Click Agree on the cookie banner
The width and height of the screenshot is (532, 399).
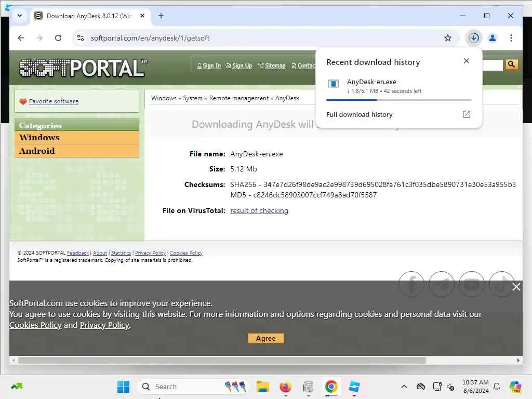(265, 338)
